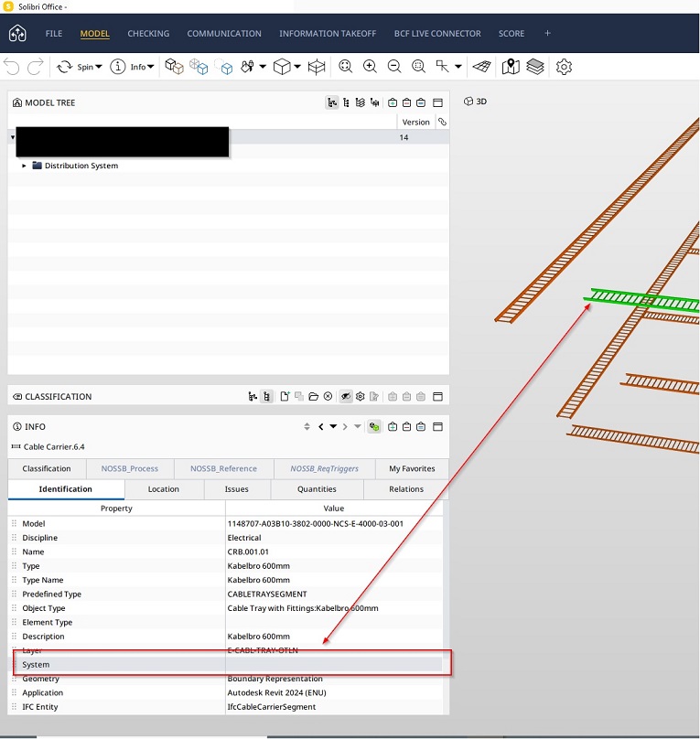
Task: Switch to the MODEL layout tab
Action: pyautogui.click(x=95, y=34)
